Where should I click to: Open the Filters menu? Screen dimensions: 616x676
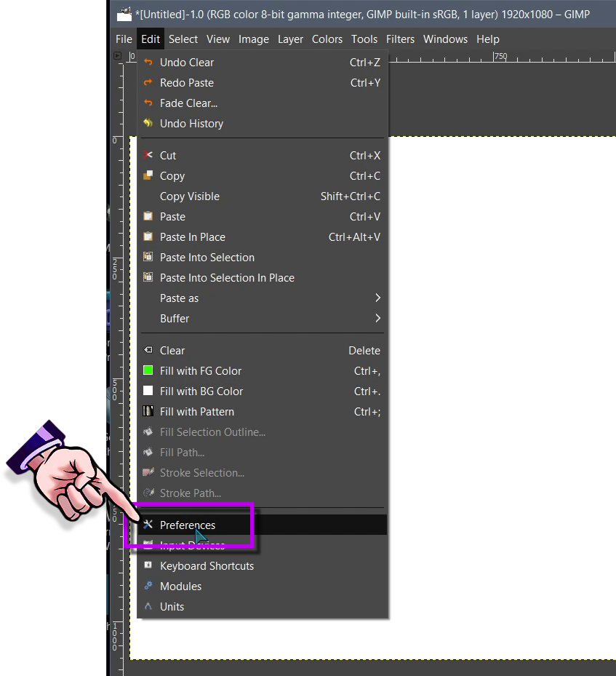point(400,39)
